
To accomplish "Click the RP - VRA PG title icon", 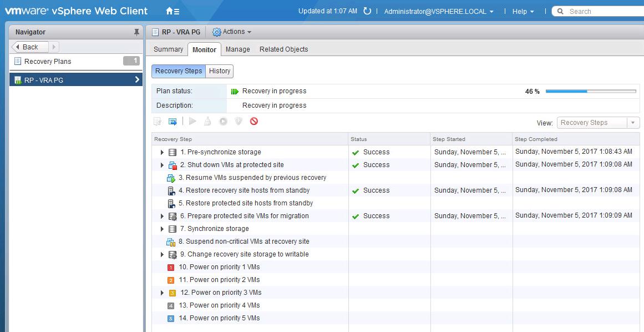I will [x=155, y=32].
